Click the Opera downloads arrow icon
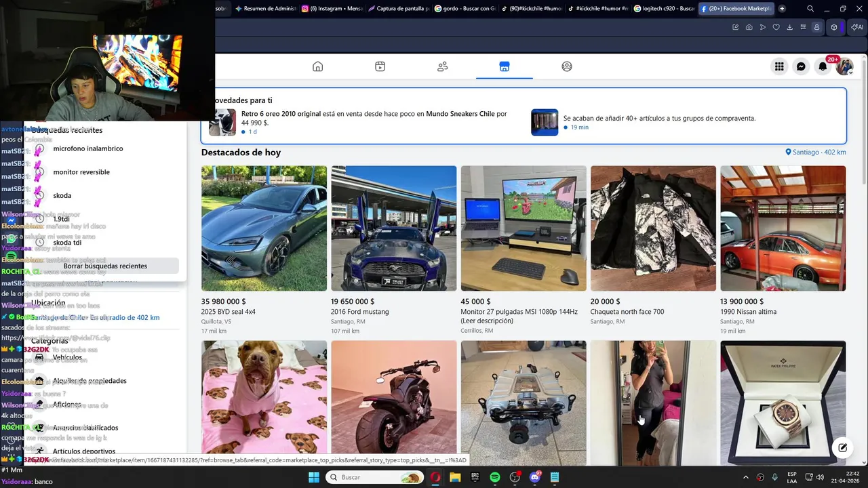 789,27
